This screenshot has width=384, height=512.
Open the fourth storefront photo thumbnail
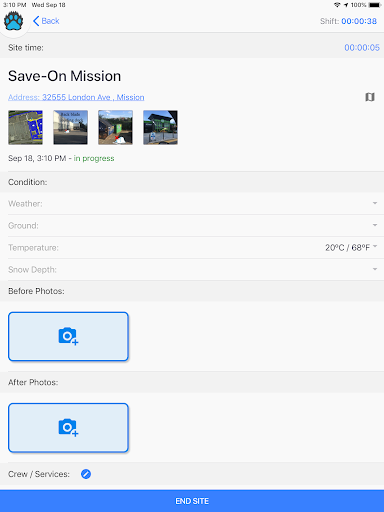tap(160, 127)
